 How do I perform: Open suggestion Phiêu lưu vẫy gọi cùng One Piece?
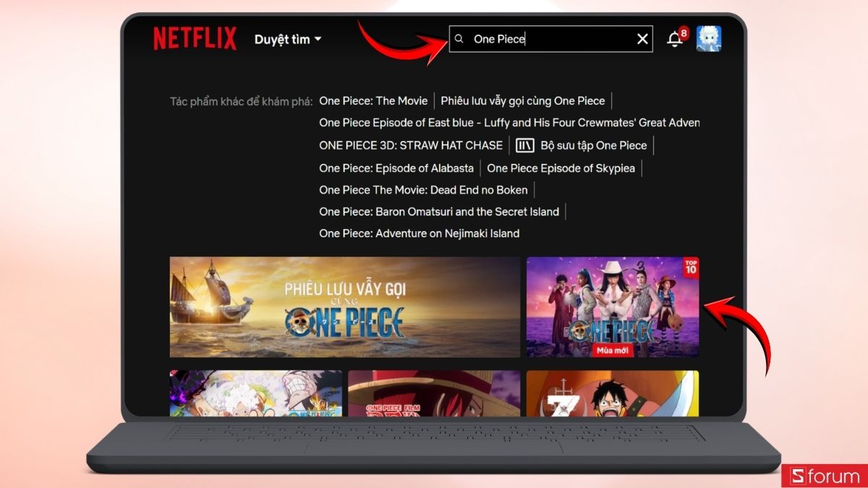(x=522, y=101)
